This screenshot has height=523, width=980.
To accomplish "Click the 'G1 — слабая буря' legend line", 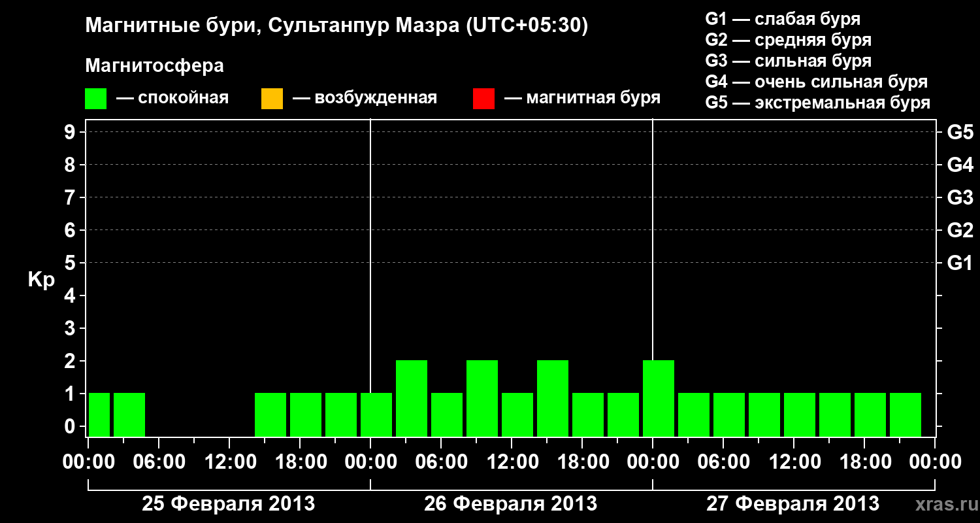I will click(x=783, y=19).
